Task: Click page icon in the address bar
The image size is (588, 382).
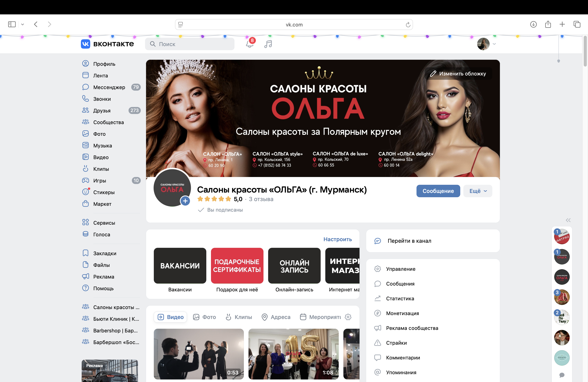Action: [181, 25]
